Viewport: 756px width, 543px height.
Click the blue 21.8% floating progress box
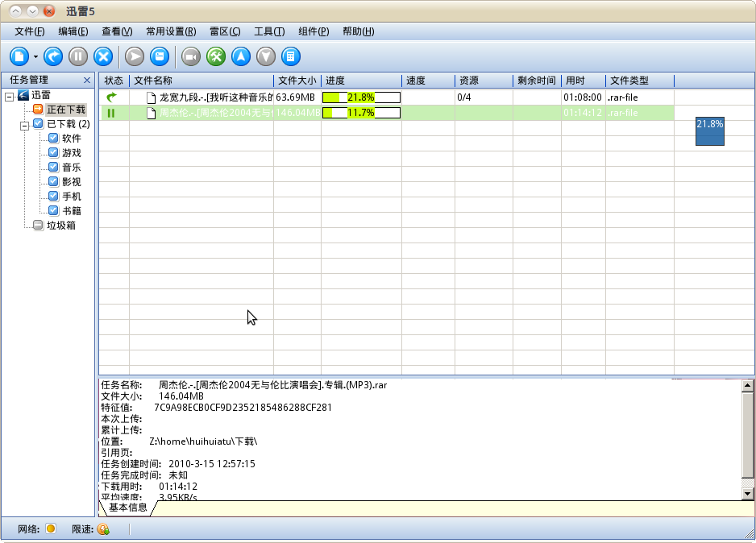click(x=710, y=131)
